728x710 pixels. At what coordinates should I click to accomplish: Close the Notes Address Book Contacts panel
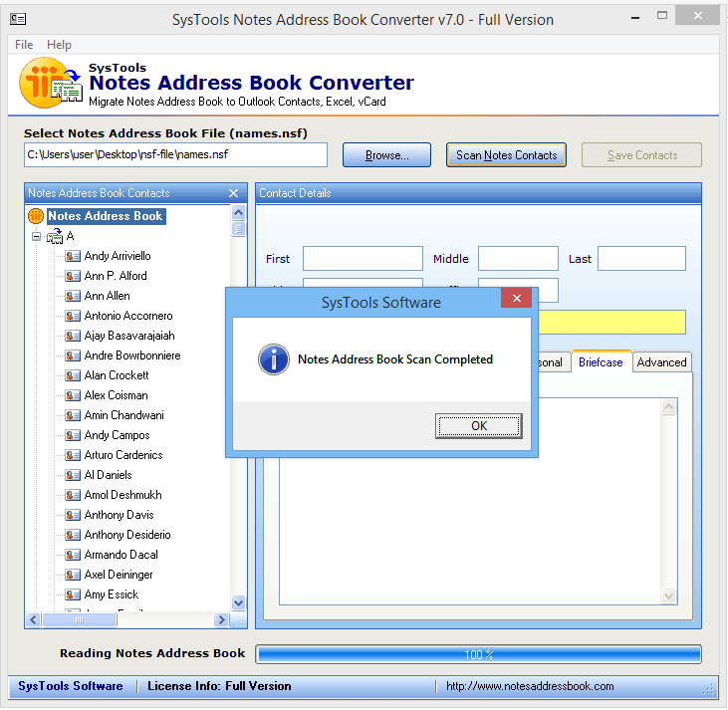(x=233, y=193)
